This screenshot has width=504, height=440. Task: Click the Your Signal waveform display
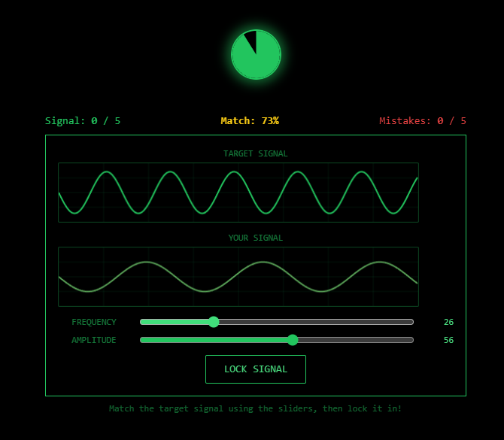tap(238, 277)
